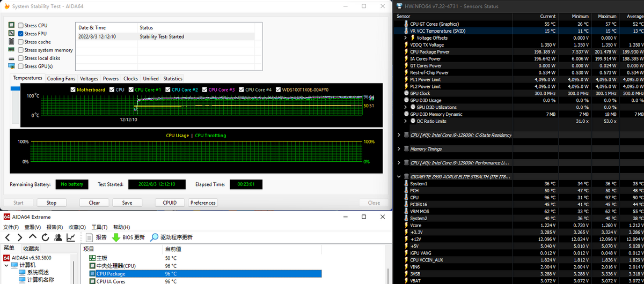The height and width of the screenshot is (284, 644).
Task: Enable the Stress CPU checkbox
Action: [20, 25]
